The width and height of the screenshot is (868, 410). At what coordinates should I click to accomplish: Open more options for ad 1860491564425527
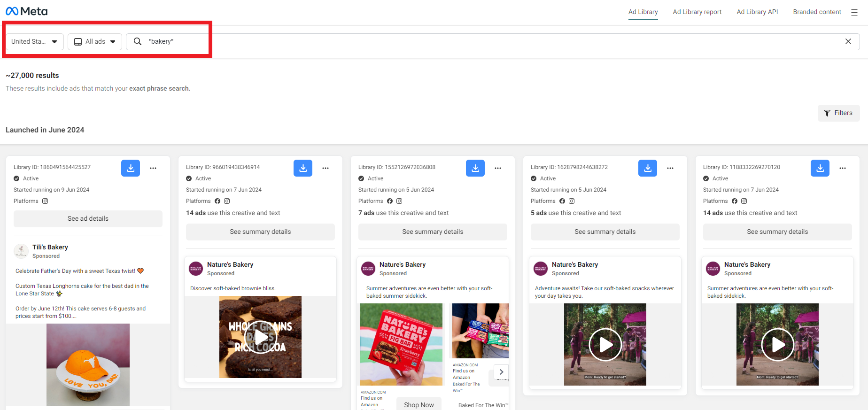coord(153,168)
